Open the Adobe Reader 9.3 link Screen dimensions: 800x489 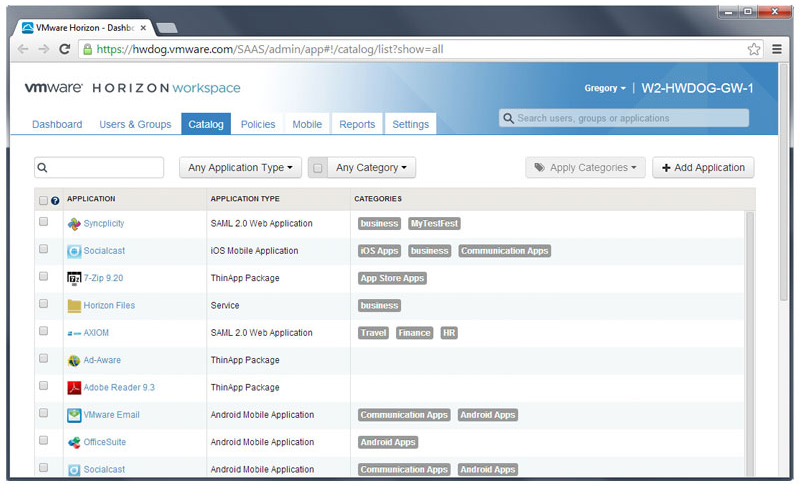click(119, 387)
